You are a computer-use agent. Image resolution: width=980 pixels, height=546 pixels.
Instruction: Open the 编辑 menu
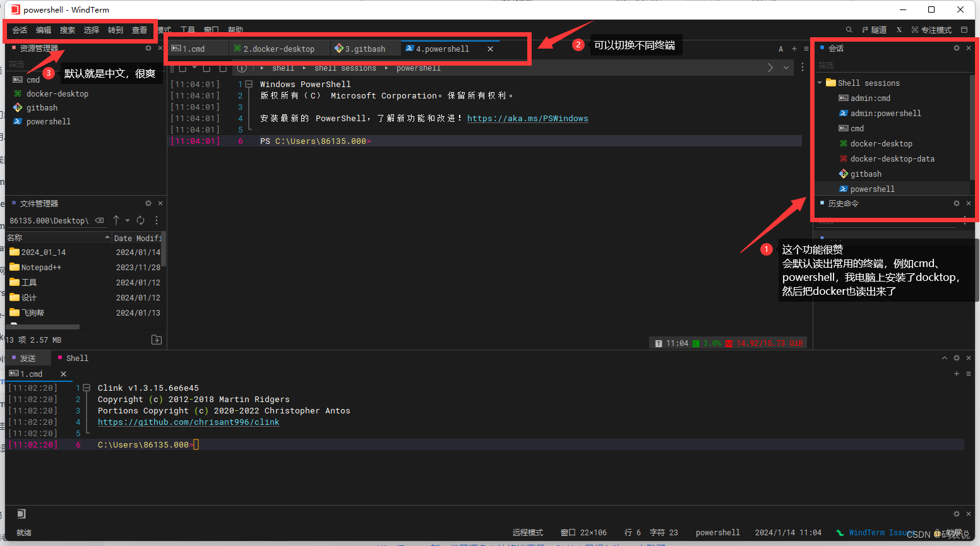44,30
